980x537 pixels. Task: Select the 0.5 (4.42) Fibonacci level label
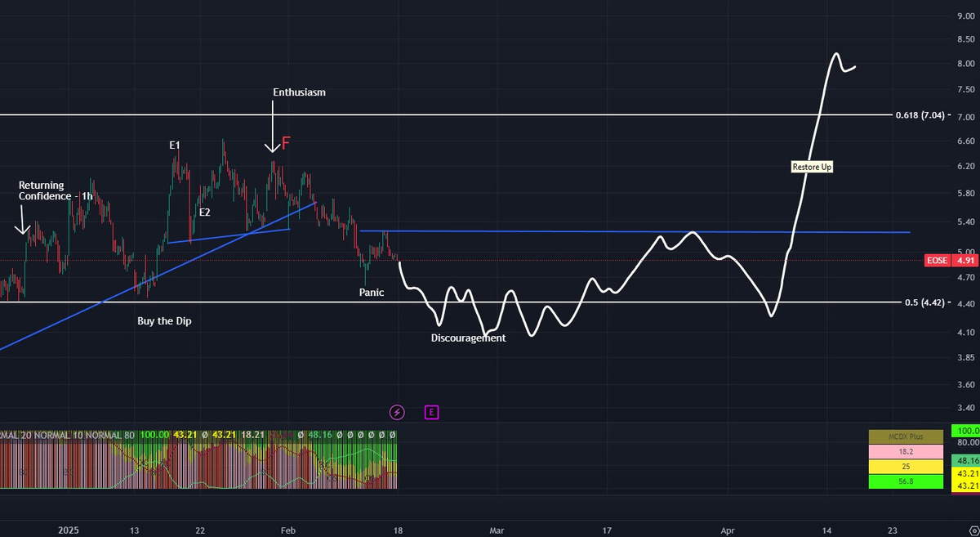[926, 302]
